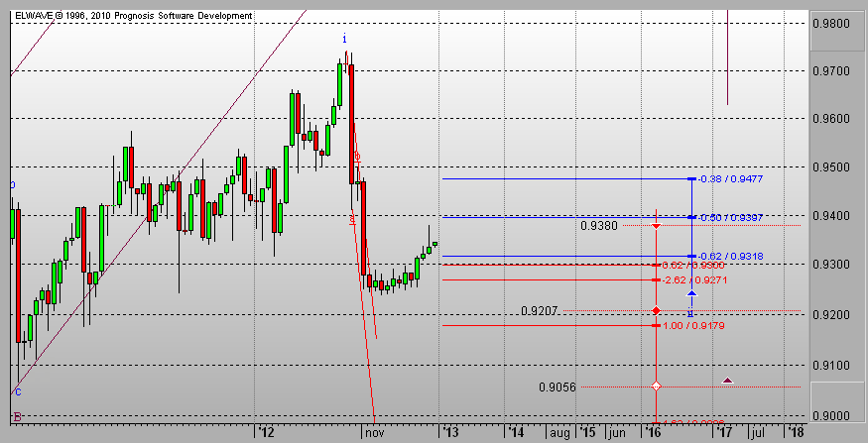Select the blue wave label i at peak
The height and width of the screenshot is (443, 868).
click(344, 39)
